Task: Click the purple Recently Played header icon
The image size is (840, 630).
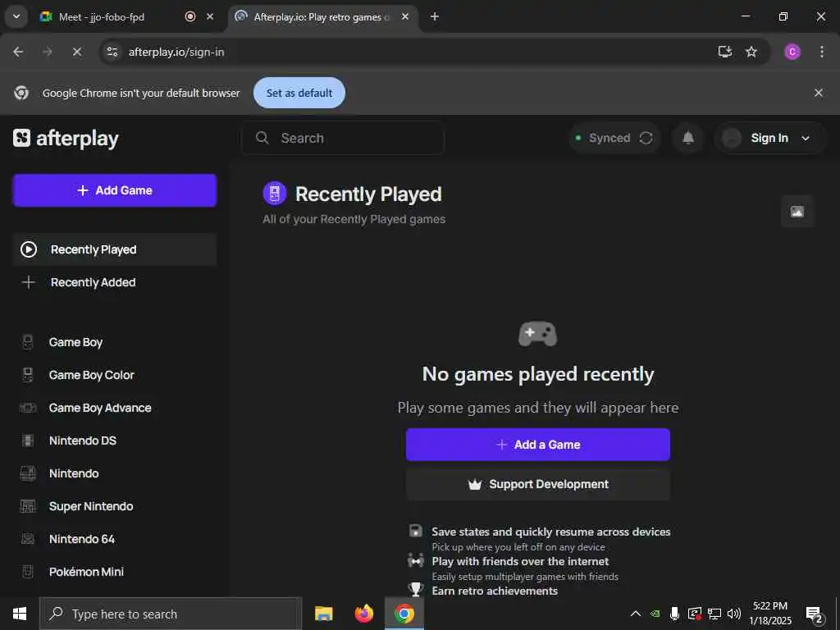Action: [x=275, y=194]
